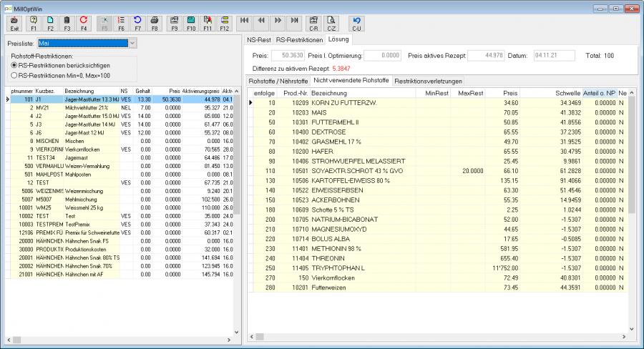Select RS-Restriktionen berücksichtigen radio option
Image resolution: width=644 pixels, height=349 pixels.
[60, 65]
